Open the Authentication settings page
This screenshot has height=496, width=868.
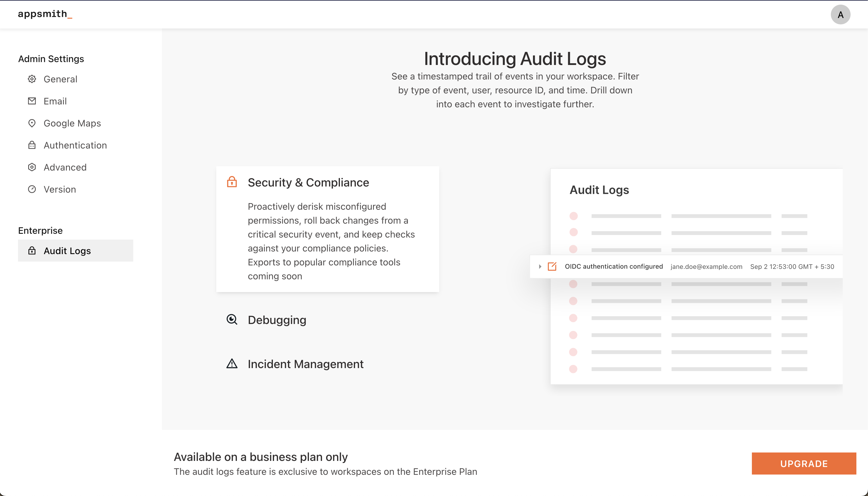[75, 145]
